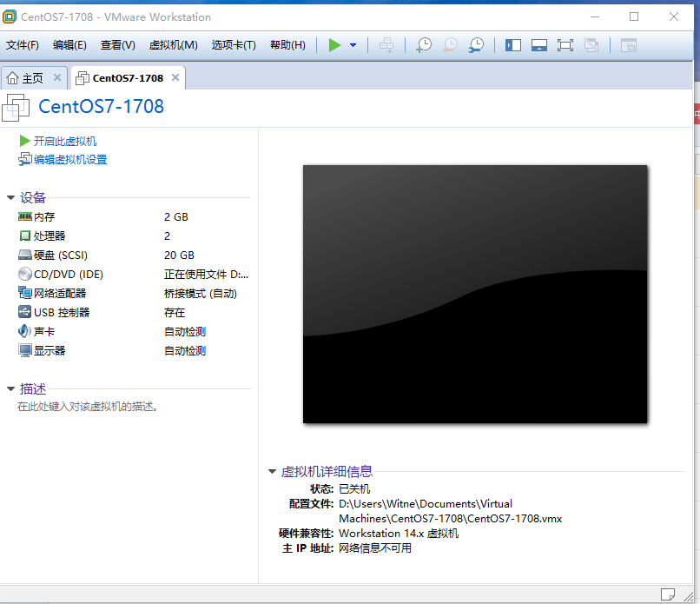Select the USB 控制器 device row
This screenshot has width=700, height=604.
pos(133,313)
